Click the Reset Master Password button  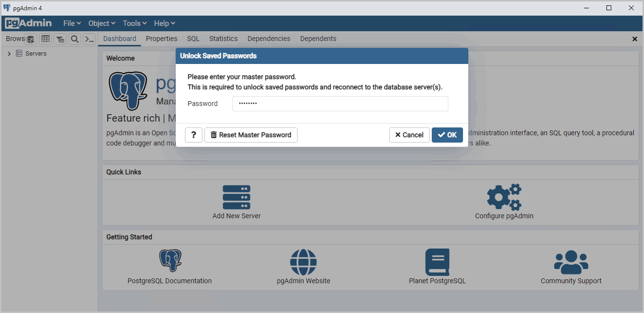tap(251, 135)
